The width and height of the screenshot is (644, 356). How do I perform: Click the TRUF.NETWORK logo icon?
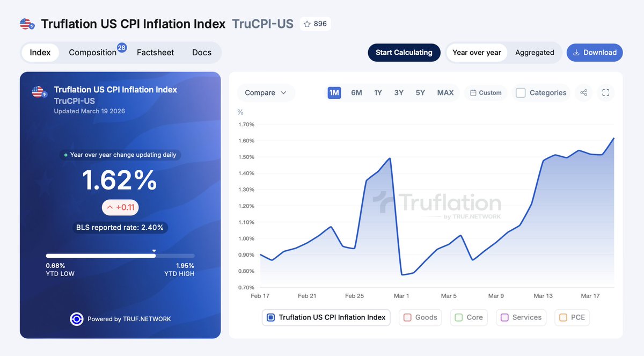(x=76, y=319)
